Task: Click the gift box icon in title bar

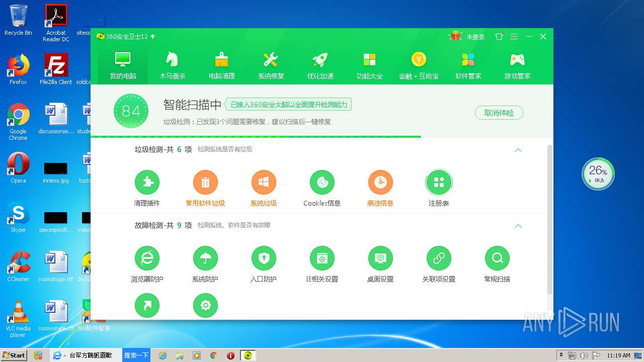Action: point(455,36)
